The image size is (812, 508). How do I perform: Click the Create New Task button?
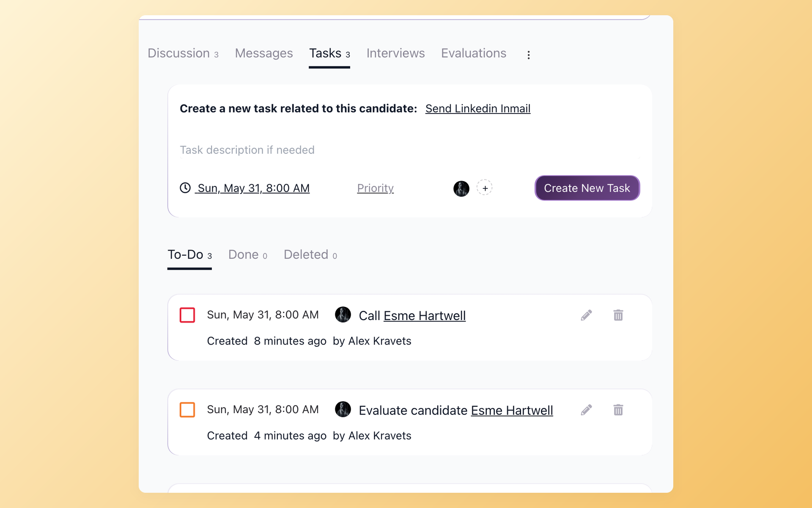click(587, 188)
